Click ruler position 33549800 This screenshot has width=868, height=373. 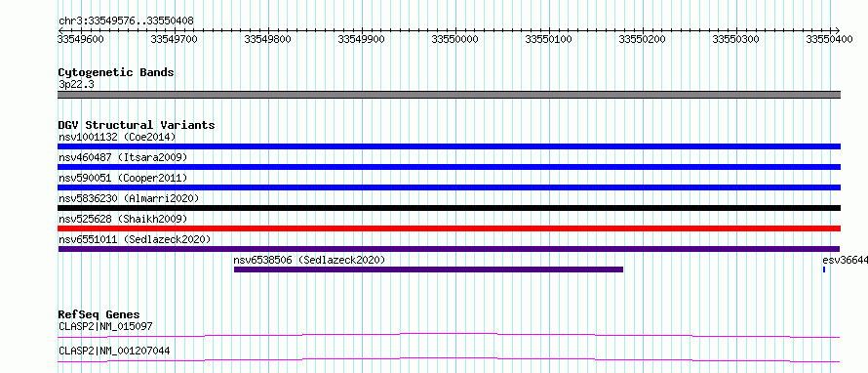coord(267,39)
